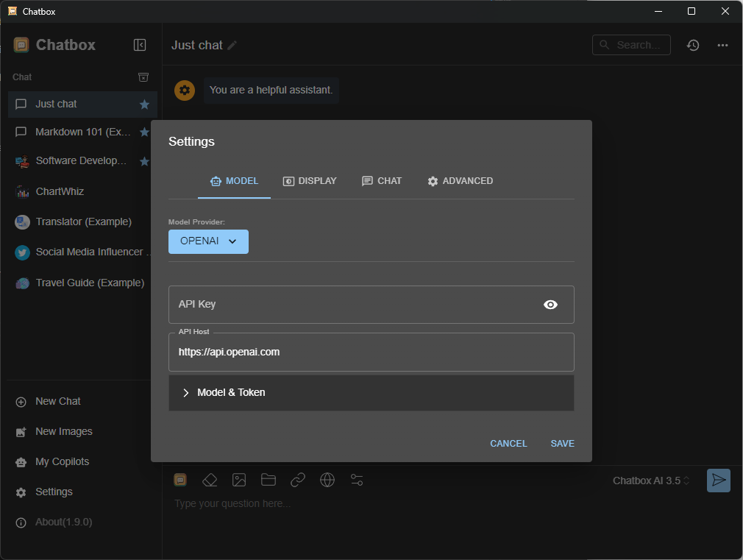Switch to the CHAT tab
The height and width of the screenshot is (560, 743).
tap(382, 181)
